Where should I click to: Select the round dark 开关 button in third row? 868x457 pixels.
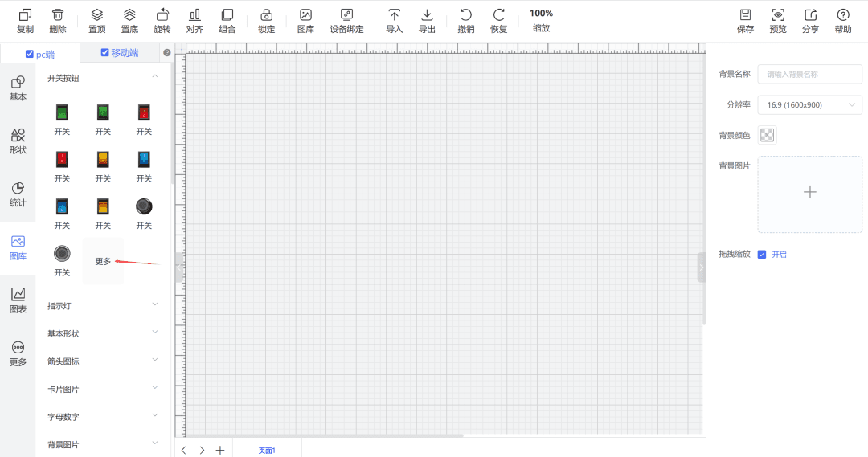144,206
